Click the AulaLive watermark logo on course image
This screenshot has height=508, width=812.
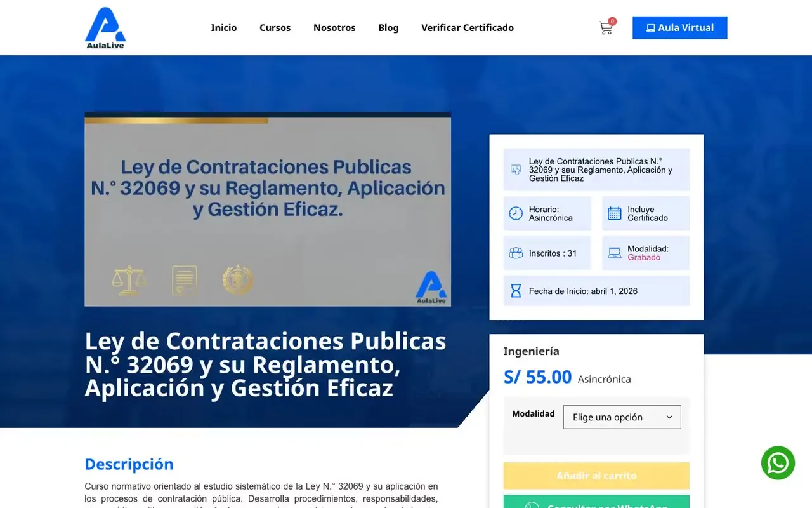pyautogui.click(x=431, y=288)
